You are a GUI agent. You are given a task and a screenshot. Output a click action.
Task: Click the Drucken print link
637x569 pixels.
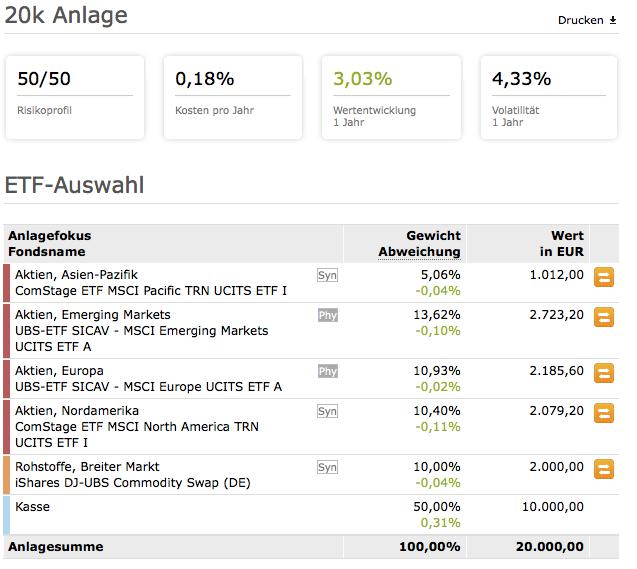click(x=587, y=20)
